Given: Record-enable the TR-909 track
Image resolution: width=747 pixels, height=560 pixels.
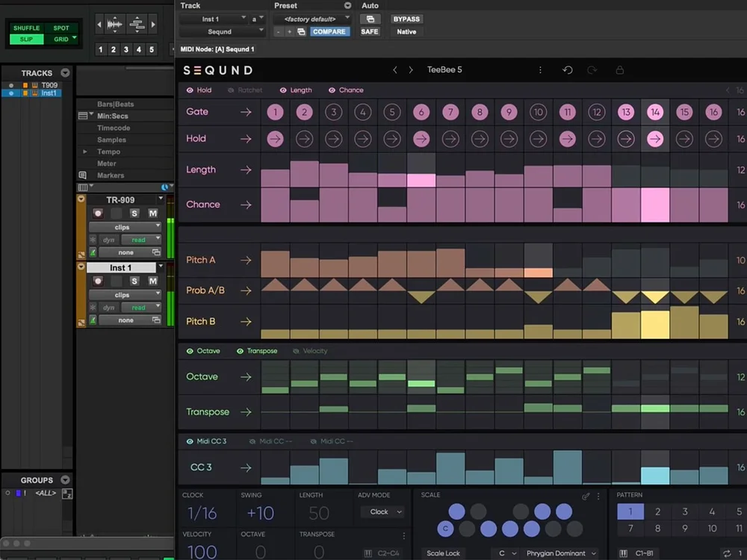Looking at the screenshot, I should coord(98,214).
